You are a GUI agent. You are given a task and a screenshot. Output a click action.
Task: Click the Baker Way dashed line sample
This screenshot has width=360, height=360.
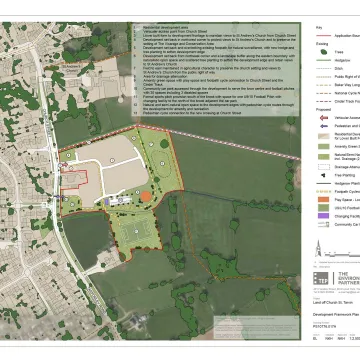click(x=323, y=85)
